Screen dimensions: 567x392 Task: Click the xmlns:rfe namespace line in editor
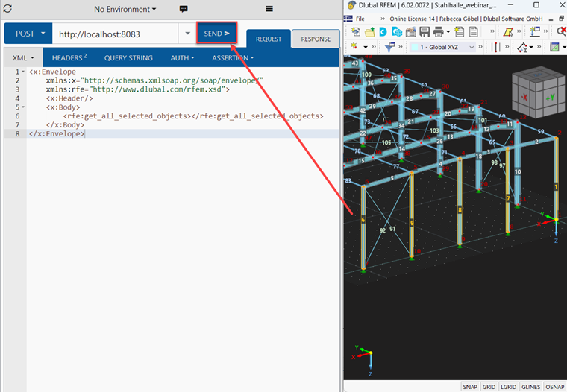coord(137,89)
